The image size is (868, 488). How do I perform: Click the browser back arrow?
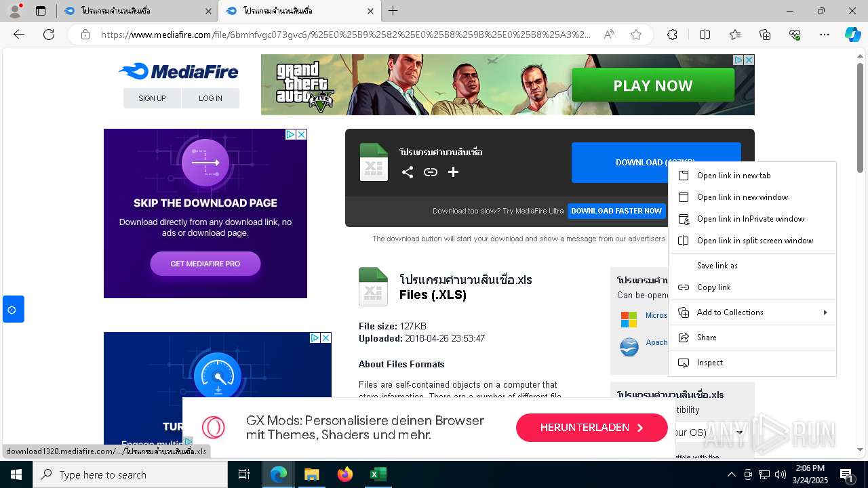(19, 35)
